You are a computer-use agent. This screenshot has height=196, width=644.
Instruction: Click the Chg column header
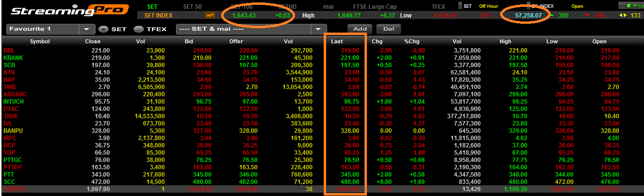point(377,41)
